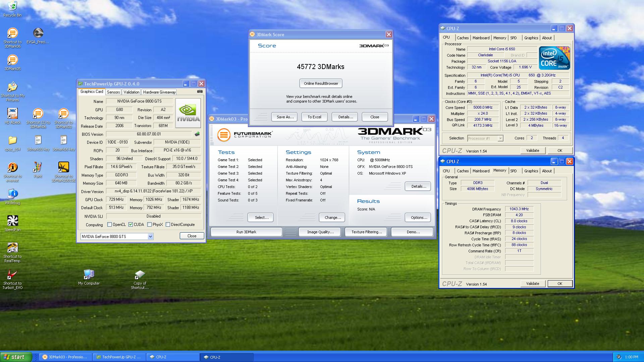Open EVGA Precision desktop icon

pos(38,33)
